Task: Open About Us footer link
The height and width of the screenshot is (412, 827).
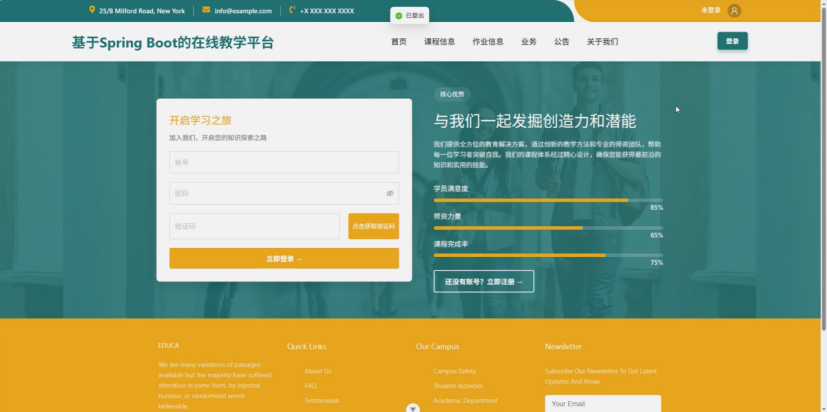Action: (318, 371)
